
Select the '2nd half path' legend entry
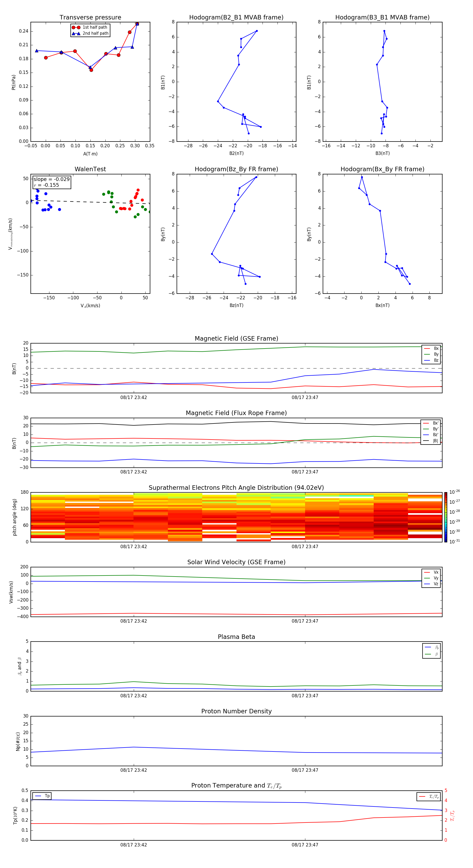pyautogui.click(x=90, y=33)
